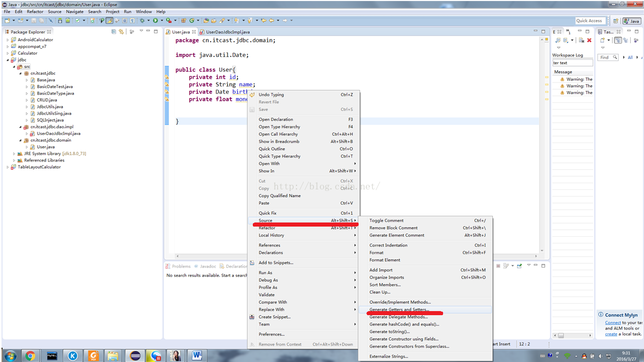Switch to the Java perspective button
The width and height of the screenshot is (644, 362).
[x=632, y=21]
